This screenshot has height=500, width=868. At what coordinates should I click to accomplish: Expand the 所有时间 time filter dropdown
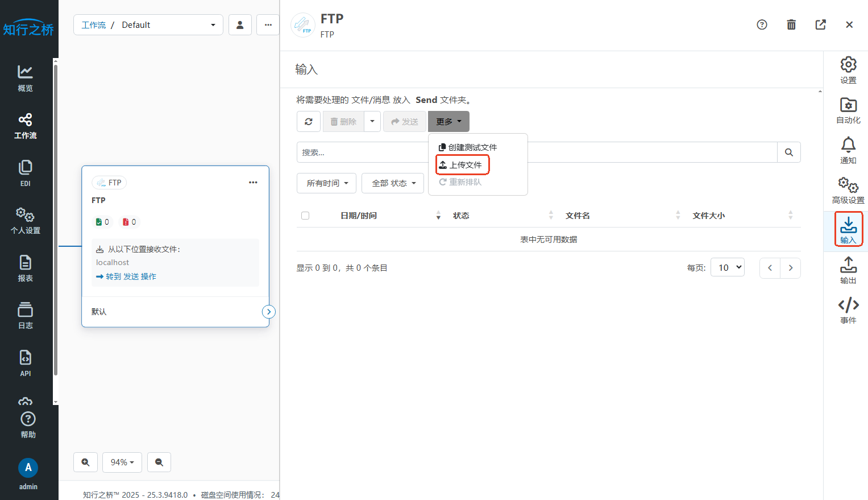[x=327, y=183]
